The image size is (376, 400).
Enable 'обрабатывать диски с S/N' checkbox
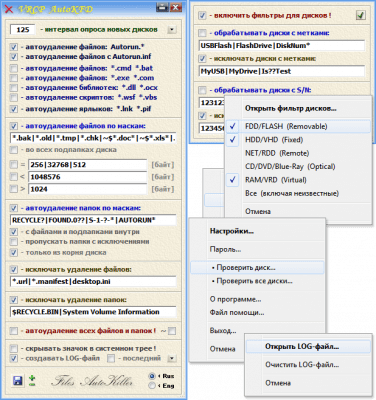202,90
